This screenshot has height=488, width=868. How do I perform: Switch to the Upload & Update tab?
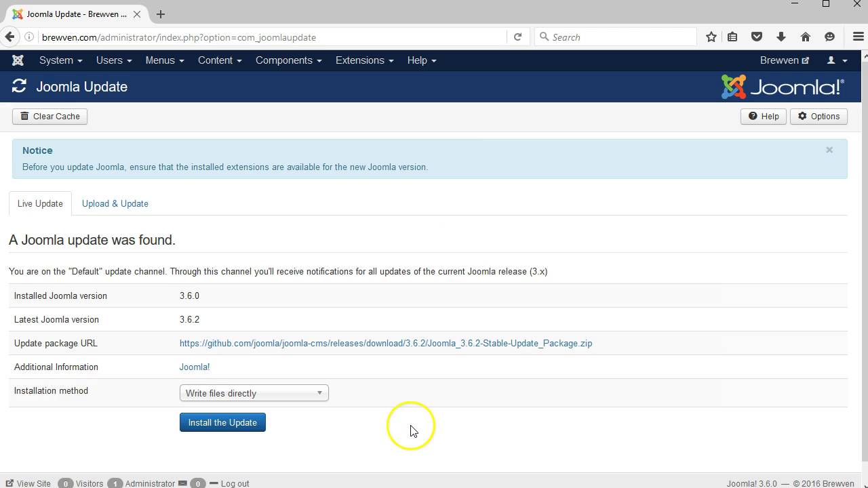(115, 203)
